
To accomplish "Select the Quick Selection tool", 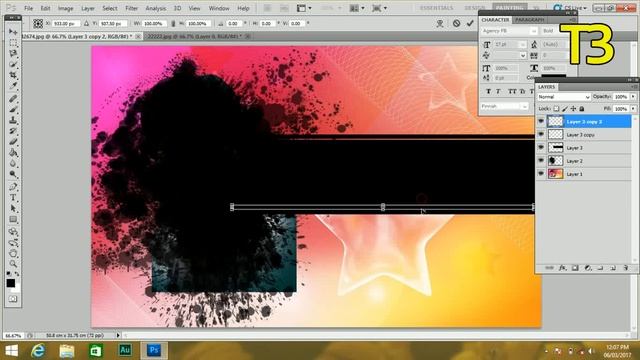I will click(13, 64).
